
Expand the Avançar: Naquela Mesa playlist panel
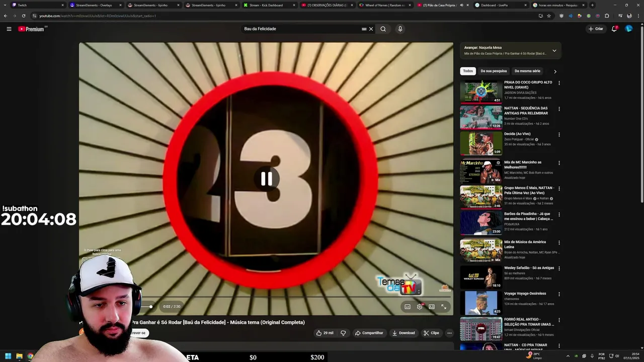point(554,50)
